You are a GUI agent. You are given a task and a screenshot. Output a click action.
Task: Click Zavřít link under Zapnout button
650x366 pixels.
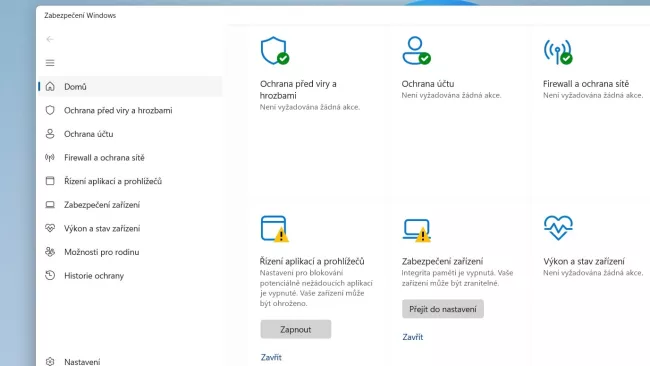[271, 357]
